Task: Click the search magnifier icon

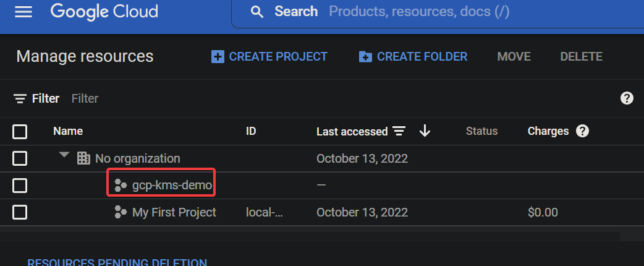Action: click(x=257, y=12)
